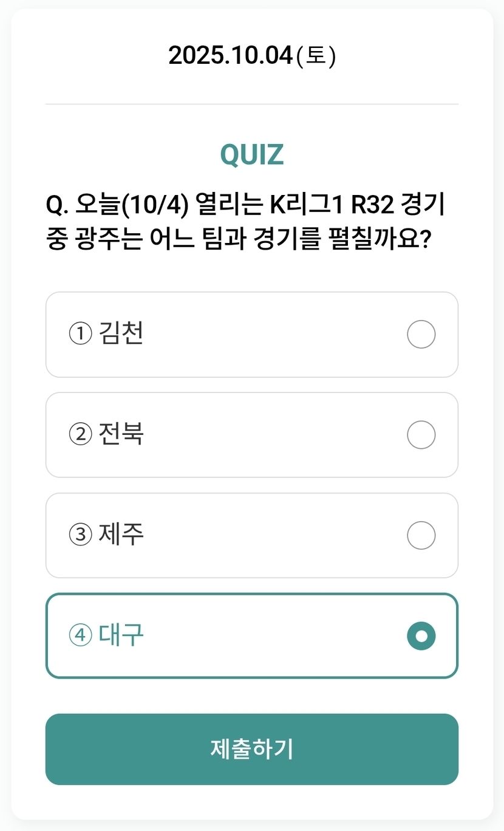Image resolution: width=504 pixels, height=831 pixels.
Task: Pick the radio button next to 제주
Action: click(x=421, y=535)
